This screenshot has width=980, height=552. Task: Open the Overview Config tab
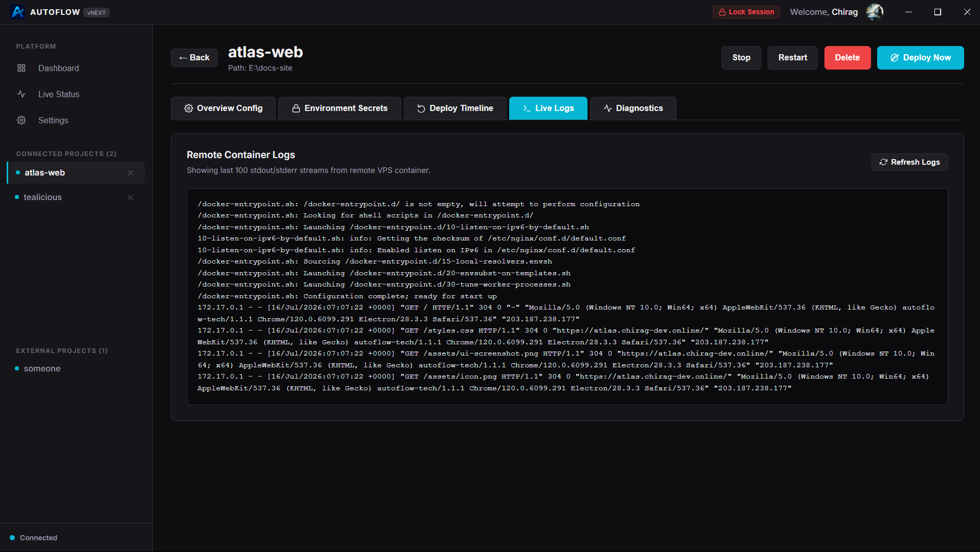(224, 108)
